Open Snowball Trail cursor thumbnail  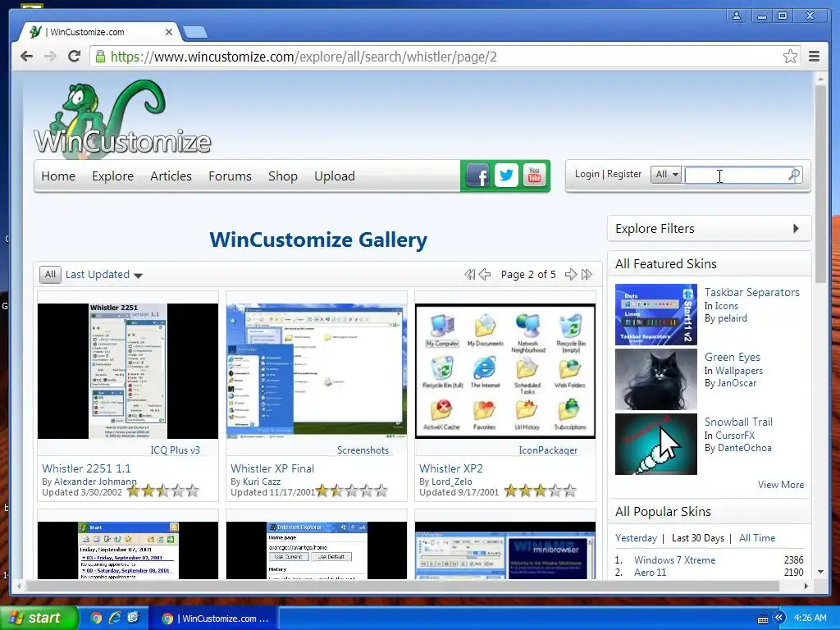655,444
